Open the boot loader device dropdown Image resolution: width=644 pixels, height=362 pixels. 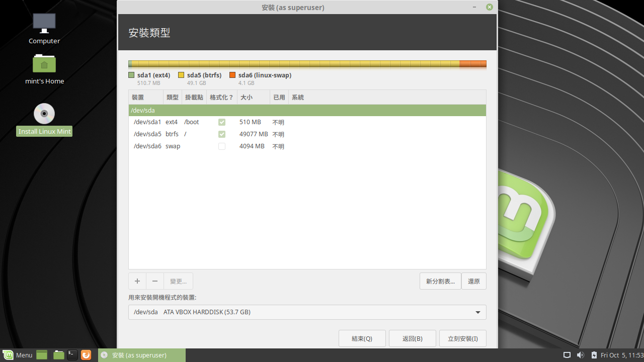point(307,312)
